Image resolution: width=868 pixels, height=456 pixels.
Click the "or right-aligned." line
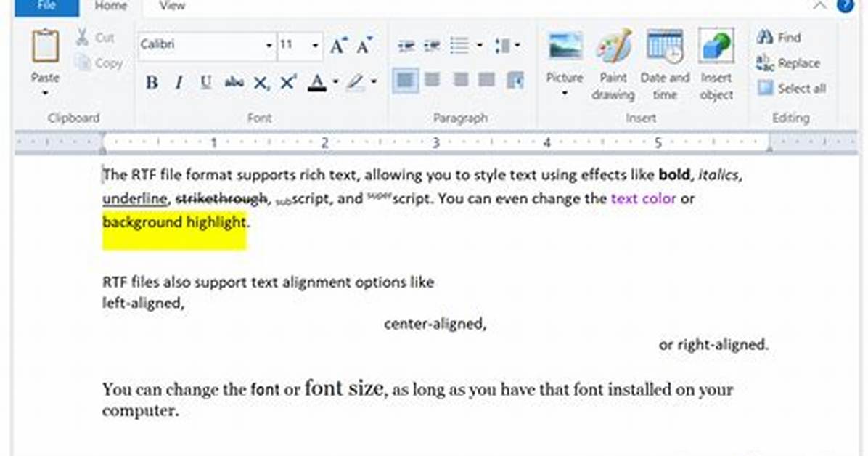713,345
